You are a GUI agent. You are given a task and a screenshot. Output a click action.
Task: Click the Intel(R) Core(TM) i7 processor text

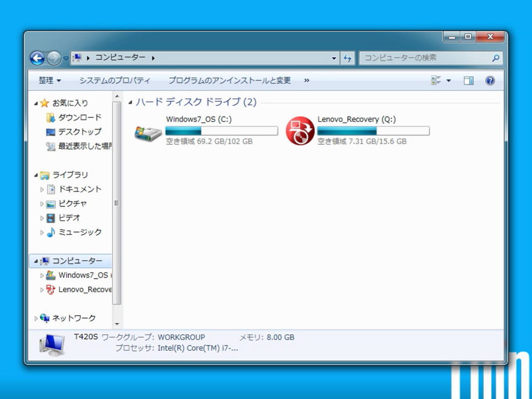pos(198,348)
